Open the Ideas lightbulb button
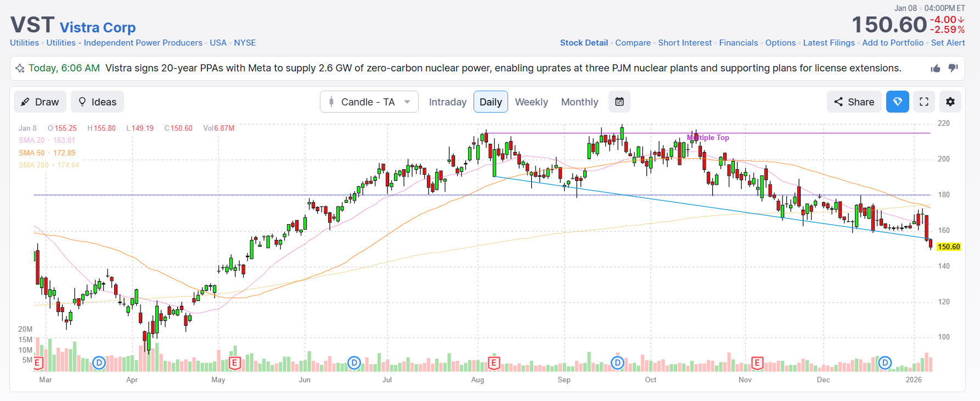Image resolution: width=980 pixels, height=401 pixels. (x=98, y=102)
